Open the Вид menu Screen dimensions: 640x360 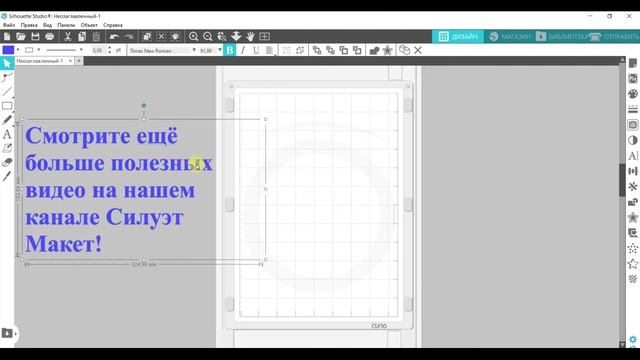(x=47, y=25)
